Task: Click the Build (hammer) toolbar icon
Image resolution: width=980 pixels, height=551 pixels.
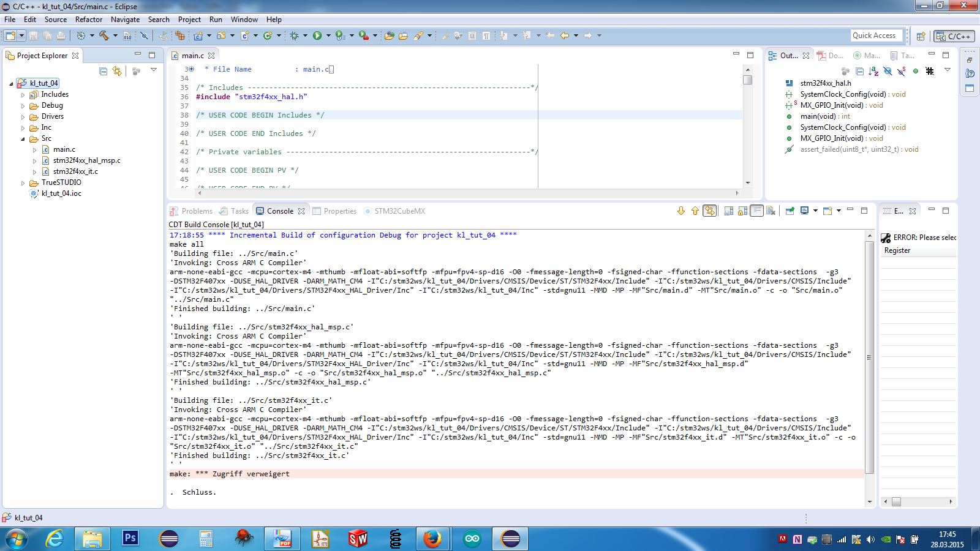Action: click(104, 36)
